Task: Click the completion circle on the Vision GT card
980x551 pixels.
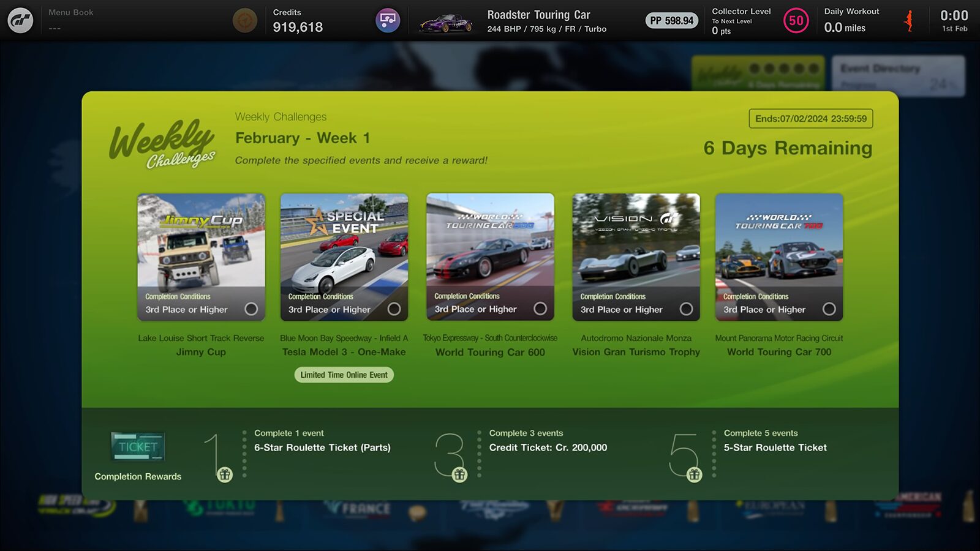Action: (687, 309)
